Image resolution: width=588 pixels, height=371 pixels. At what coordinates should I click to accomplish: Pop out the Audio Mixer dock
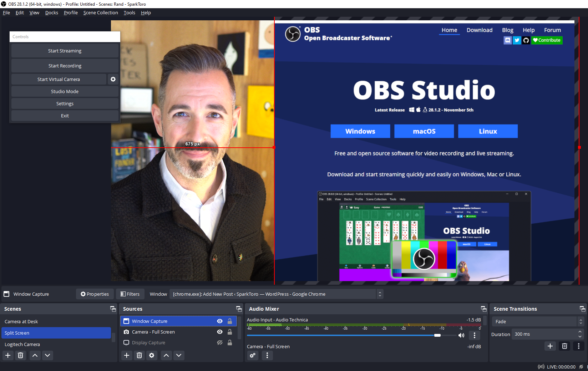tap(484, 309)
